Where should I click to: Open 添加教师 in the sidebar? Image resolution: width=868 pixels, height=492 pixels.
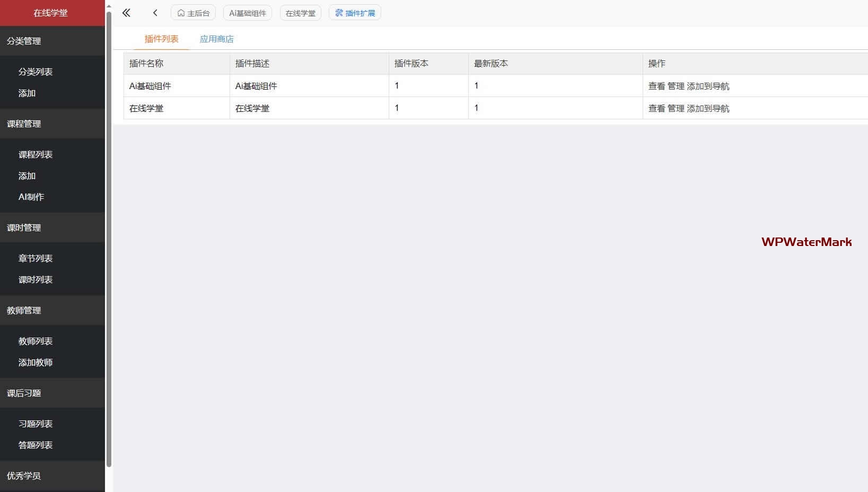36,362
